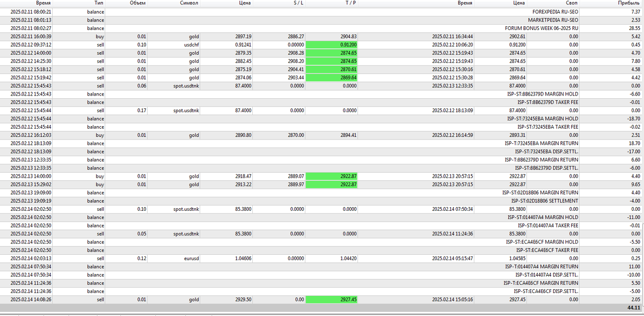Click the close time 2025.02.11 16:34:44
The height and width of the screenshot is (316, 644).
(x=453, y=36)
